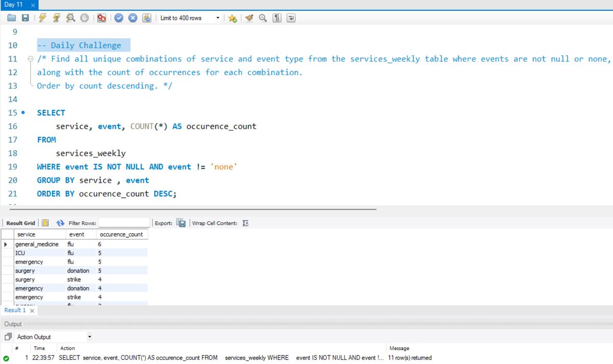
Task: Select the Result 1 tab
Action: click(15, 310)
